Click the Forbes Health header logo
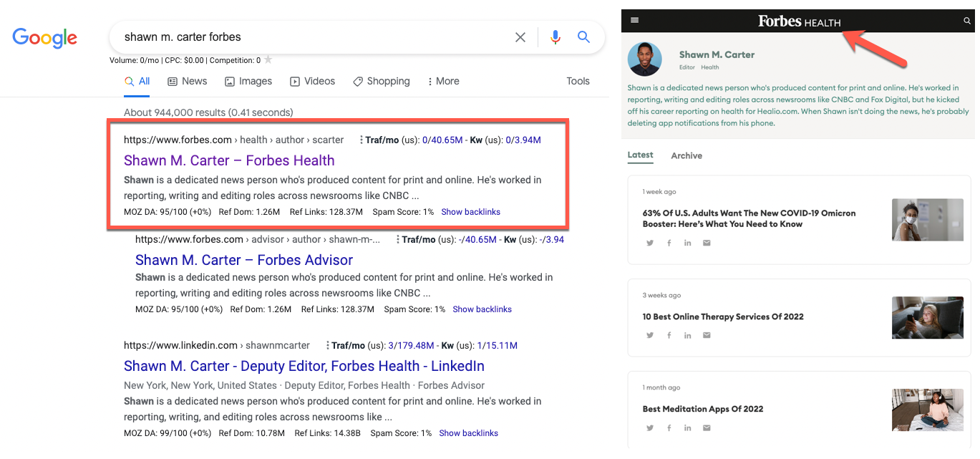980x459 pixels. [x=799, y=21]
